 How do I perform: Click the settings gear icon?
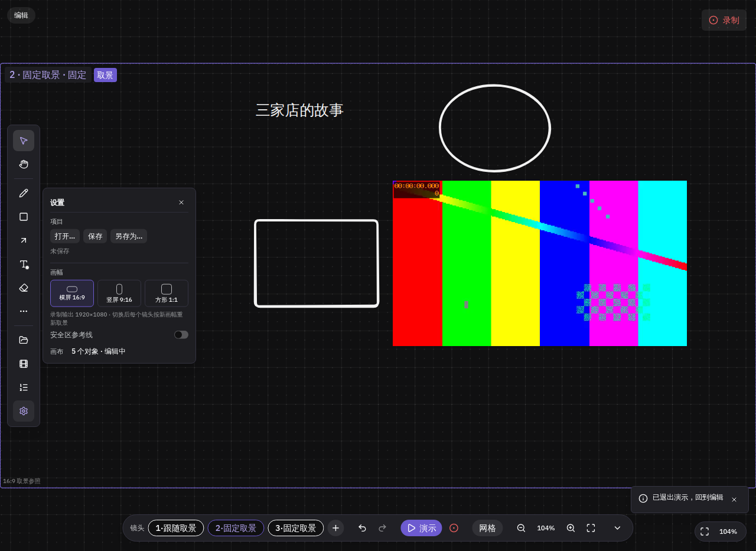point(24,411)
